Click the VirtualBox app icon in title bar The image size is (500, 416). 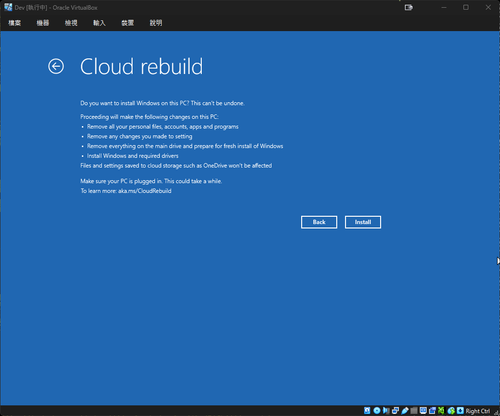tap(8, 7)
